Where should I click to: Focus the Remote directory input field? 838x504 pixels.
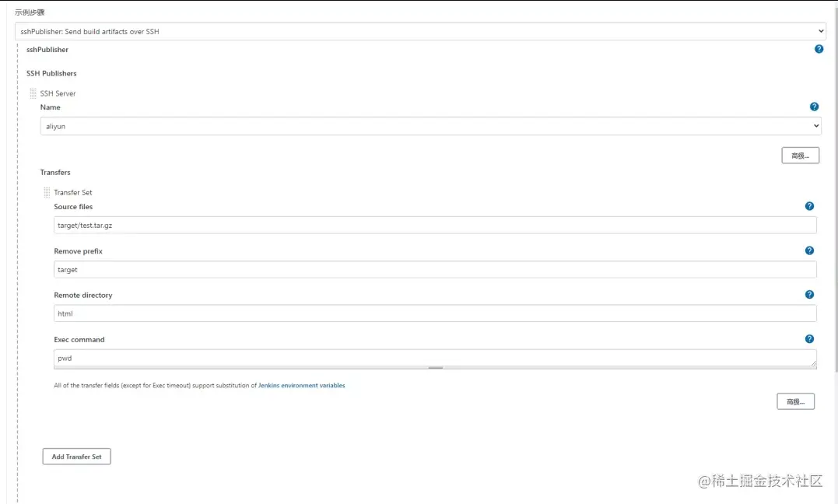435,313
